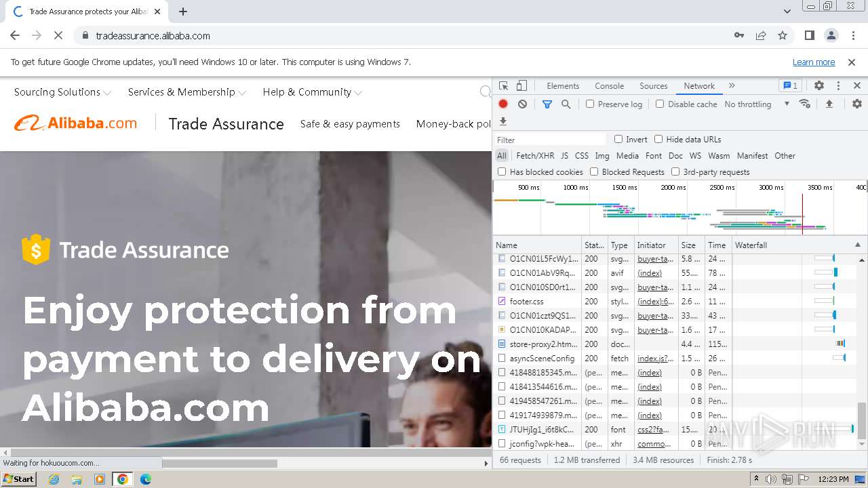Toggle the network filter funnel icon
868x488 pixels.
pyautogui.click(x=547, y=104)
